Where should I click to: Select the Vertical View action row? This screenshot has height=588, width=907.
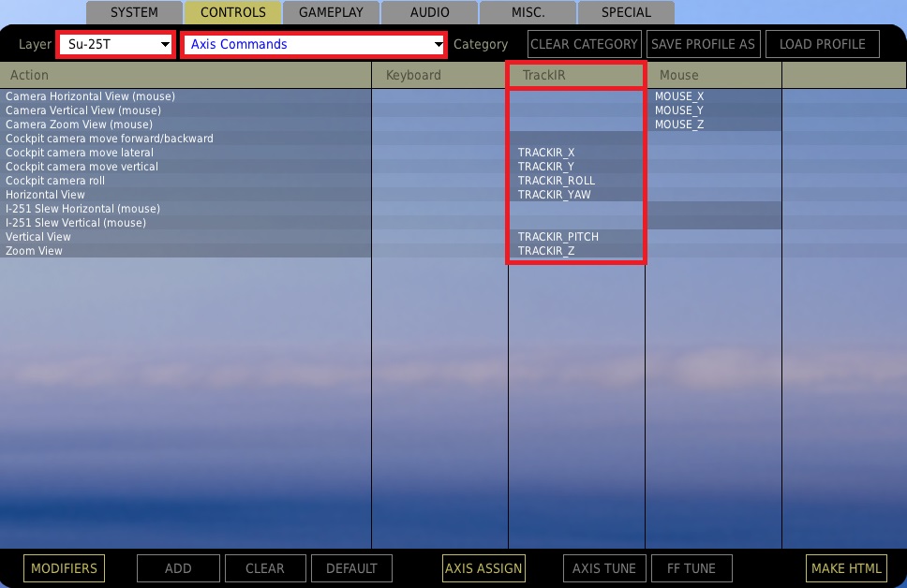[x=186, y=237]
